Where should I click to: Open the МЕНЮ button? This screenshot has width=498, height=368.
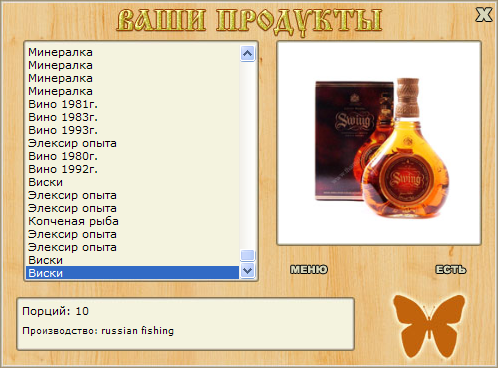pyautogui.click(x=309, y=269)
